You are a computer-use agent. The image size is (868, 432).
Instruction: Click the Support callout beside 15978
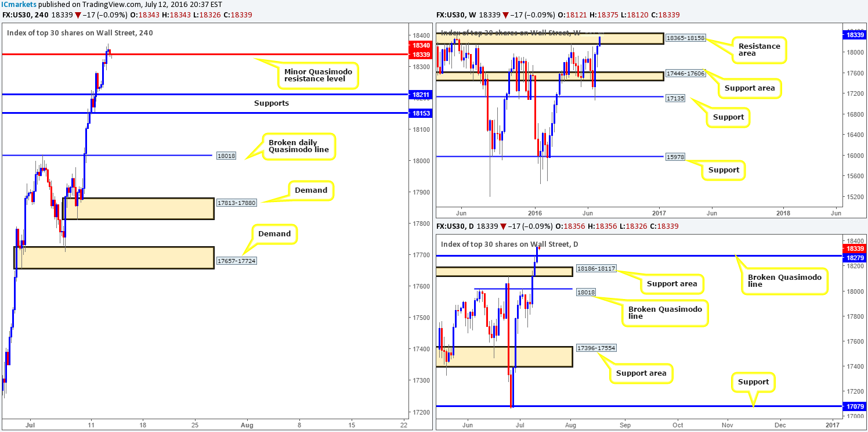723,170
